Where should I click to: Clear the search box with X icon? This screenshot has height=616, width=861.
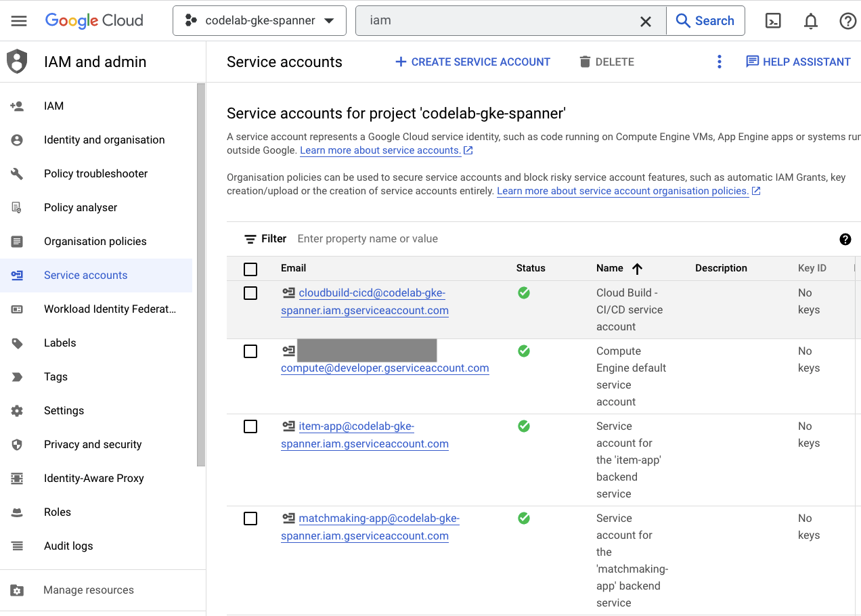tap(646, 21)
